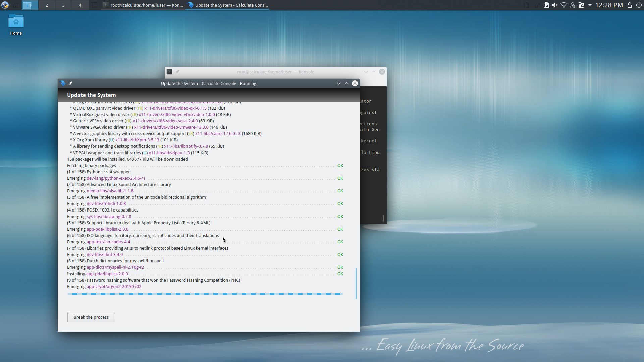Click the home icon in top panel
Screen dimensions: 644x362
coord(16,5)
